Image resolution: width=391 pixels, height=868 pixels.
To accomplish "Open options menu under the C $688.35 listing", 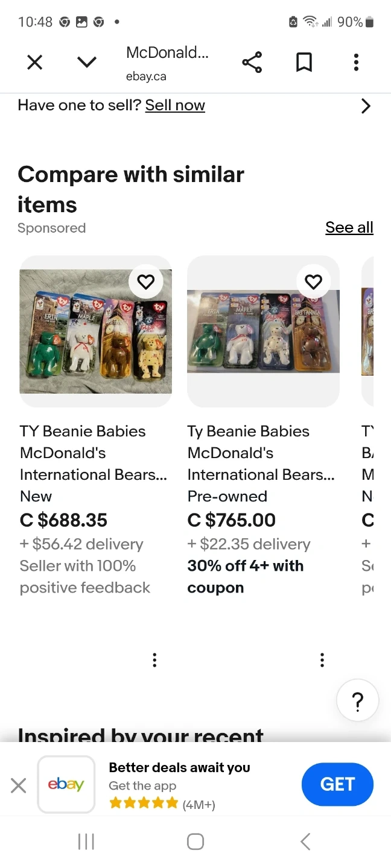I will pos(154,660).
